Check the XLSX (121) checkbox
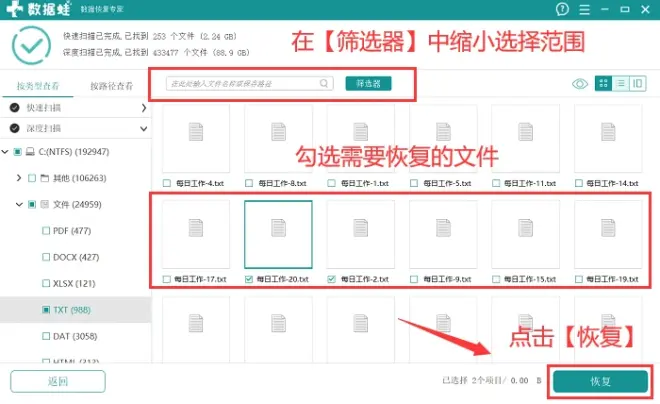 (x=46, y=284)
